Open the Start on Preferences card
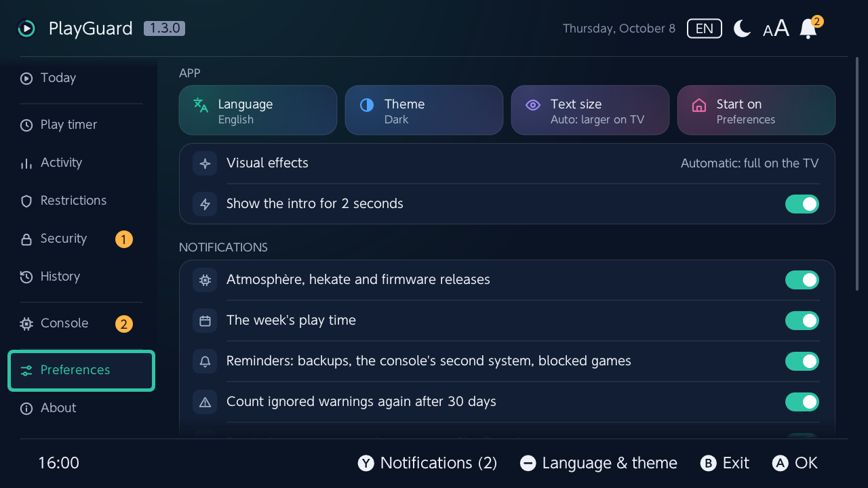This screenshot has width=868, height=488. click(756, 110)
